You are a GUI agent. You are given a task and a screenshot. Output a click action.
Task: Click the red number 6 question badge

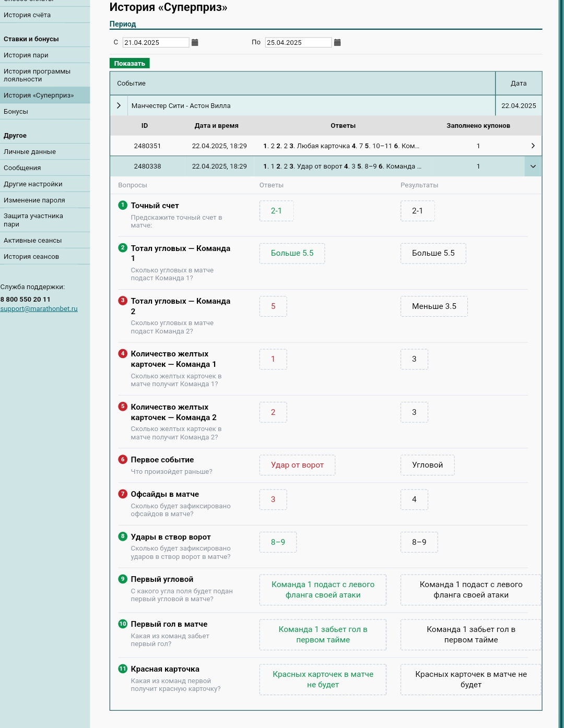[x=123, y=459]
